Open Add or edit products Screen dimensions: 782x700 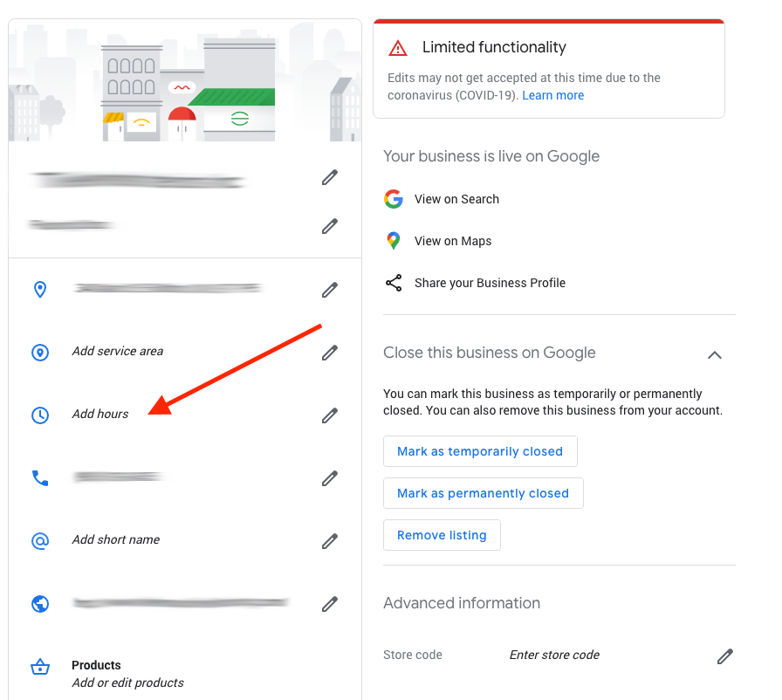tap(127, 683)
